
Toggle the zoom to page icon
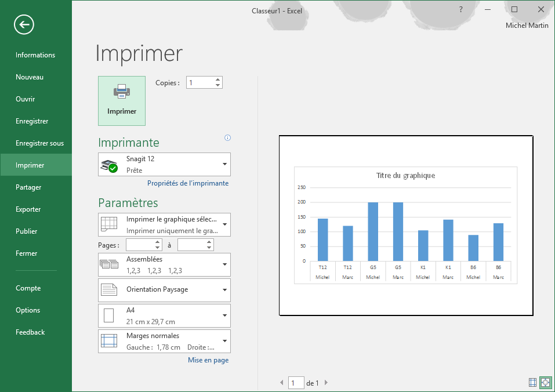(x=545, y=383)
